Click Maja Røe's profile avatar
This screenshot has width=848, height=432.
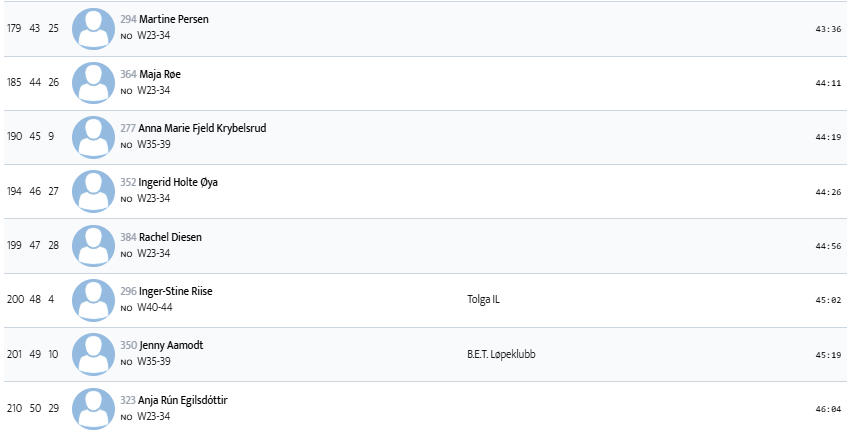tap(93, 82)
